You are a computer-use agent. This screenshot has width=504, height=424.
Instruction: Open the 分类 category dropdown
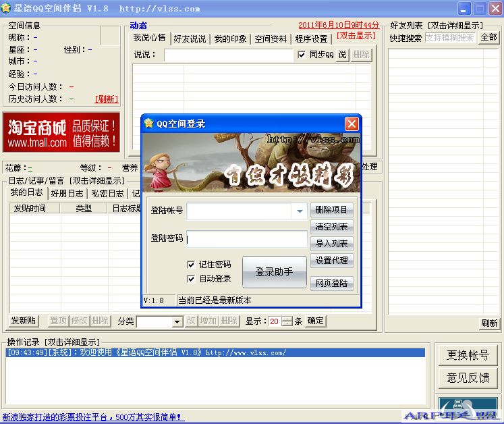pyautogui.click(x=177, y=321)
